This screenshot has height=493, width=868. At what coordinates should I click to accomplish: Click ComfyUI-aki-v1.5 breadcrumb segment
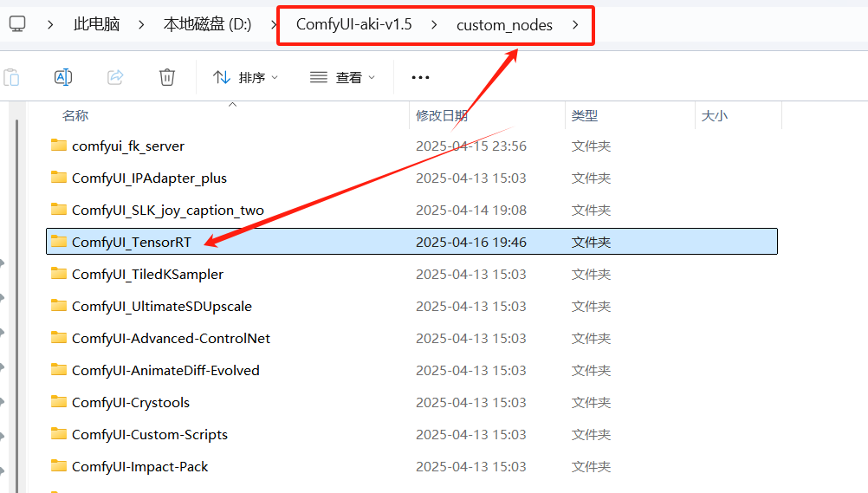353,24
